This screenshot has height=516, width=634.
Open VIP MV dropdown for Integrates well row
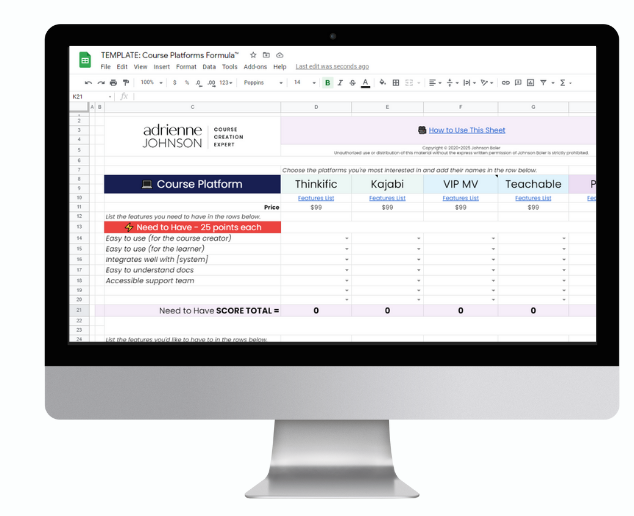tap(493, 260)
